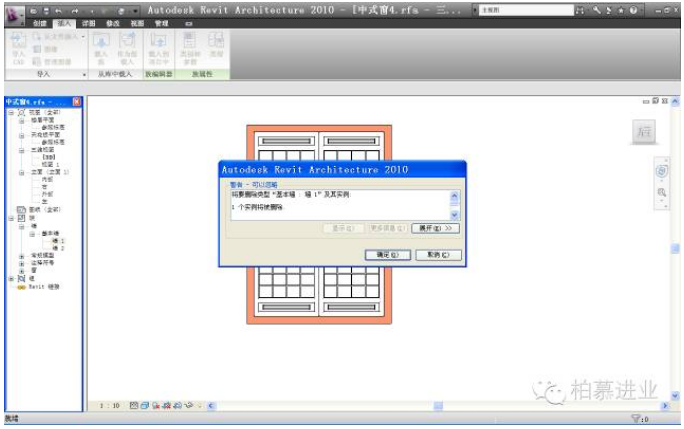Click the dialog message scroll down arrow
684x429 pixels.
click(454, 215)
